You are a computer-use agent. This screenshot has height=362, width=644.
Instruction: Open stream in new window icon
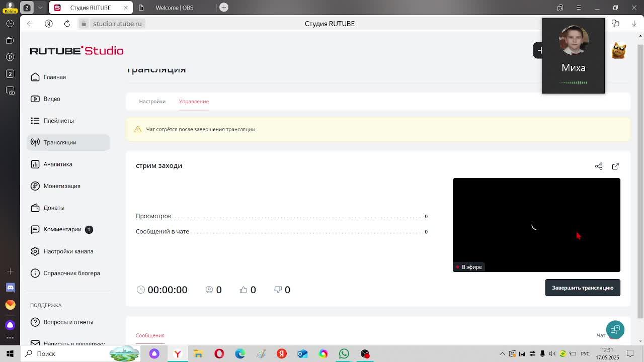click(615, 166)
